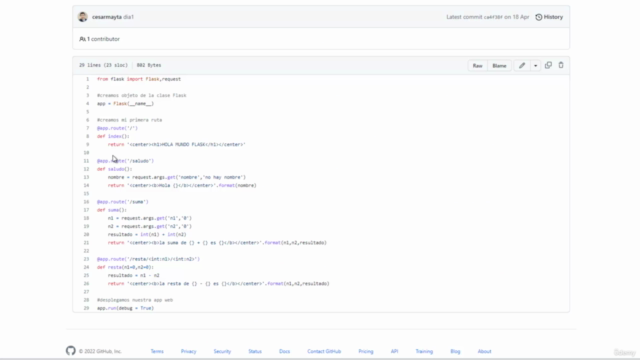Open commit History
The width and height of the screenshot is (640, 360).
[x=549, y=17]
